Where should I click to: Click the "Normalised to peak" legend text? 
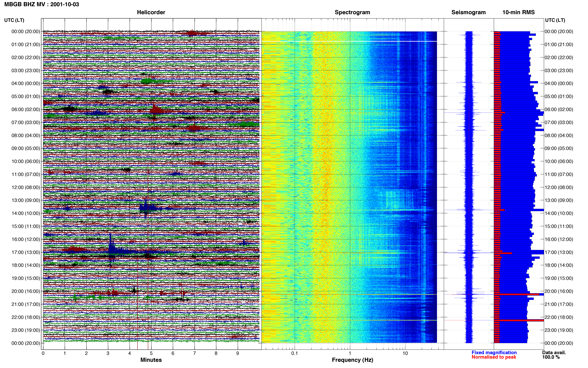click(x=494, y=357)
